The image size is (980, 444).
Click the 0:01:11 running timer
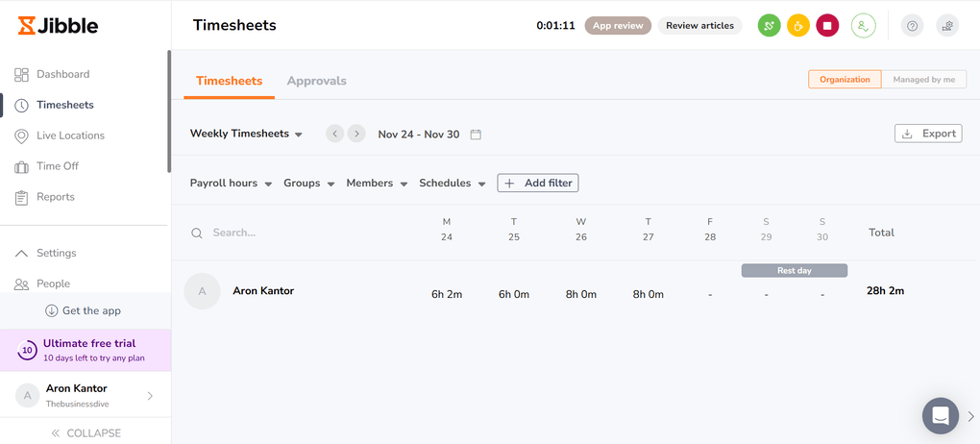point(555,26)
